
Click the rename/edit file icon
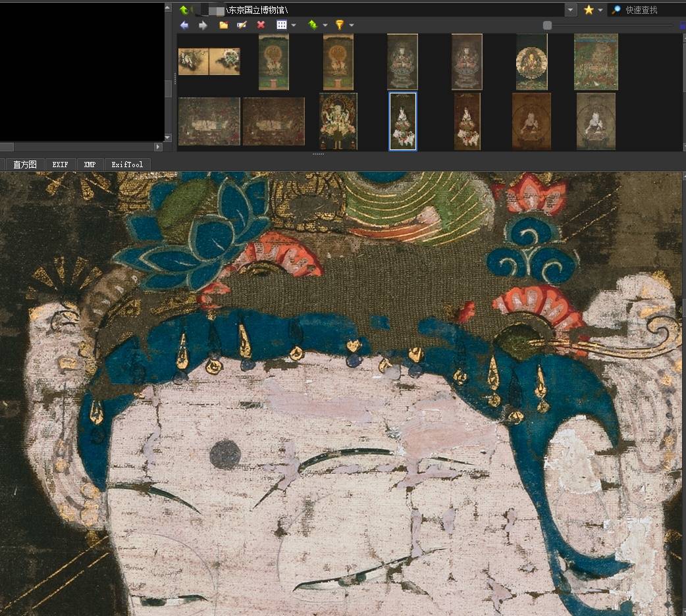tap(242, 25)
